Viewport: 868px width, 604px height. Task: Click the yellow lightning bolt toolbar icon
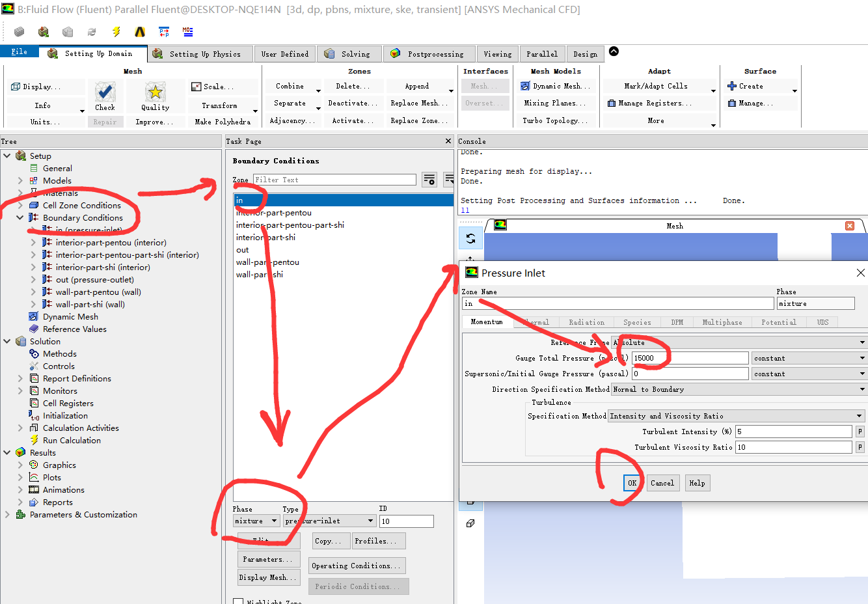click(x=116, y=31)
